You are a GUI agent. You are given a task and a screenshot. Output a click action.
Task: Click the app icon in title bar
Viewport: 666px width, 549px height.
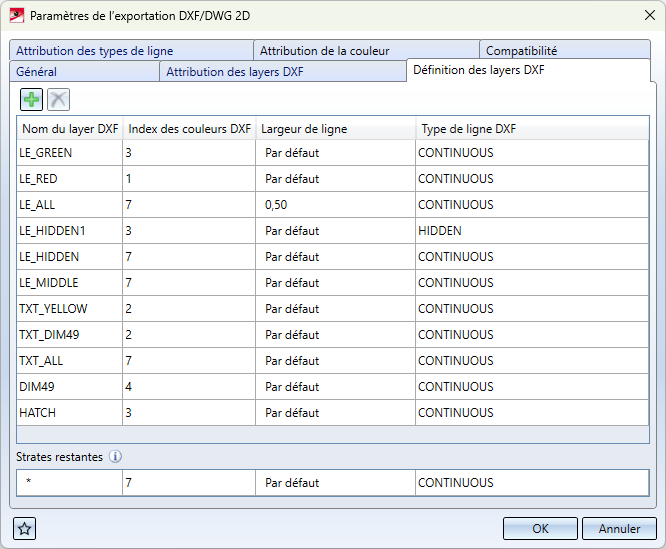coord(17,16)
